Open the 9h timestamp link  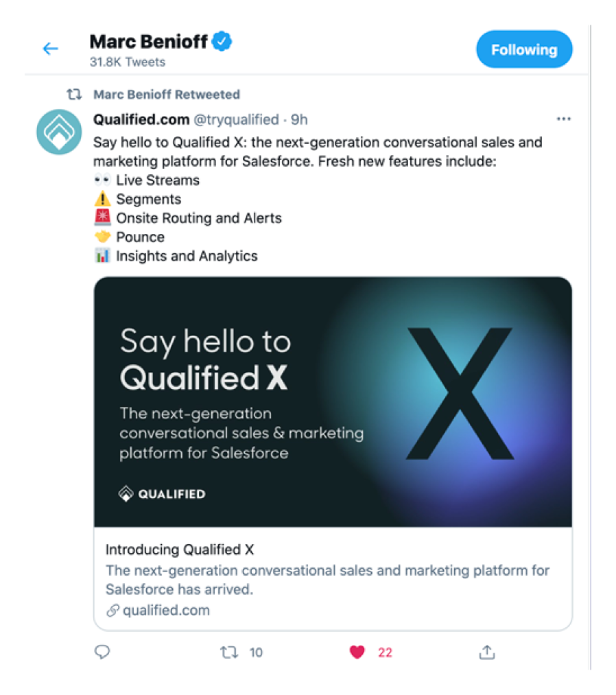click(x=299, y=119)
